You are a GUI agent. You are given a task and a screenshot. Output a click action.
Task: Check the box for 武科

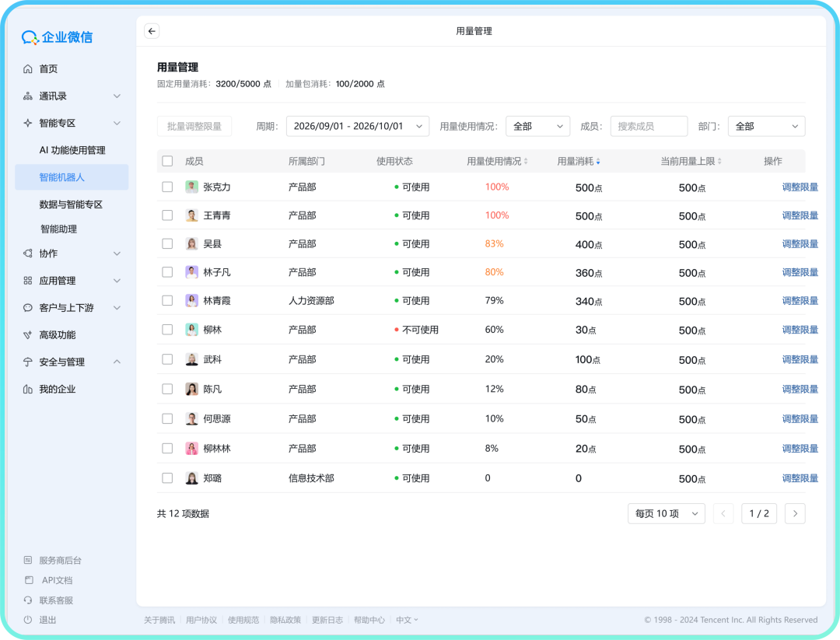(x=168, y=359)
